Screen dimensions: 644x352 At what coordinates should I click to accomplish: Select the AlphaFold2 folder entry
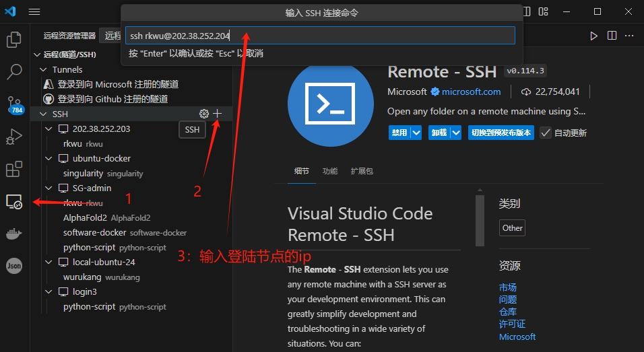[x=107, y=218]
